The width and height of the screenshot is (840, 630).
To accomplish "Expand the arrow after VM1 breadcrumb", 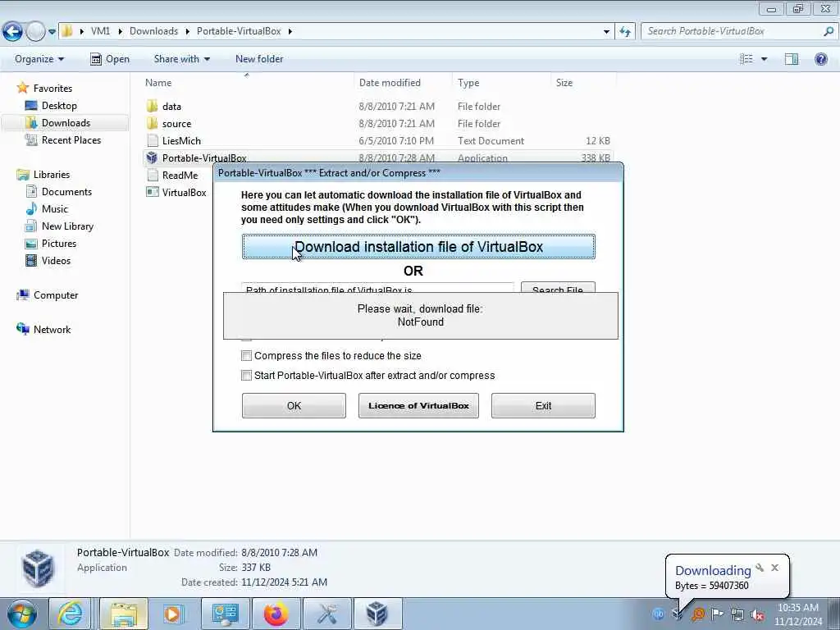I will [x=119, y=31].
